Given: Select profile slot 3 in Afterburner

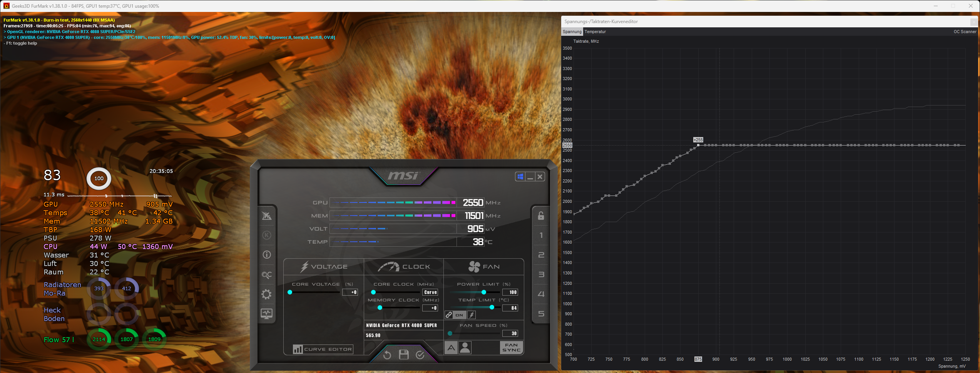Looking at the screenshot, I should pyautogui.click(x=541, y=274).
